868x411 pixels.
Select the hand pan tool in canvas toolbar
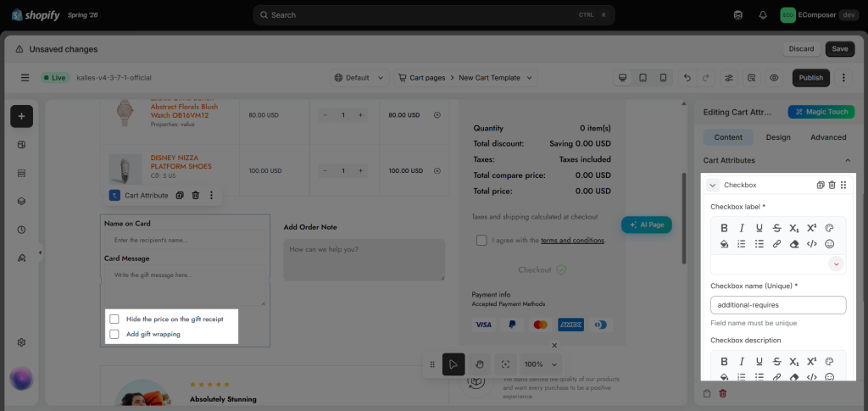coord(480,364)
